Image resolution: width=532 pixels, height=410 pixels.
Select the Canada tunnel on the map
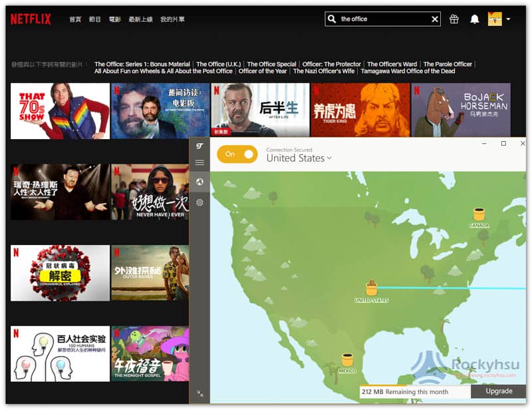(479, 218)
